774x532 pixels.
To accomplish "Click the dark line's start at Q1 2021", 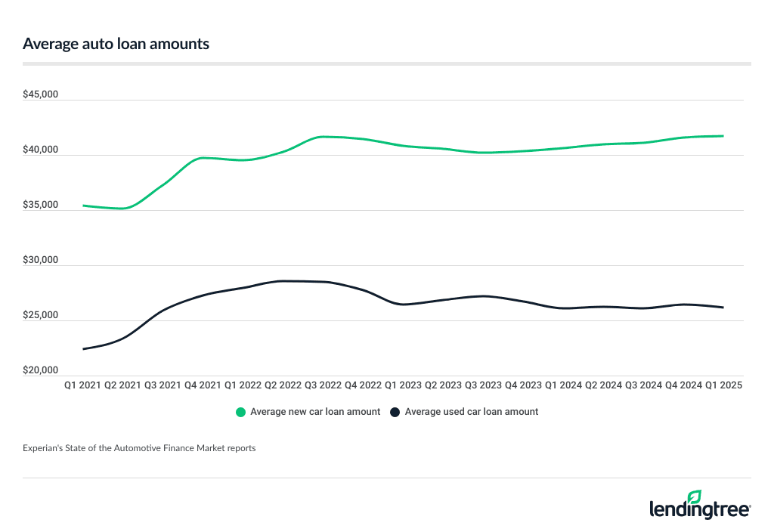I will [x=84, y=349].
